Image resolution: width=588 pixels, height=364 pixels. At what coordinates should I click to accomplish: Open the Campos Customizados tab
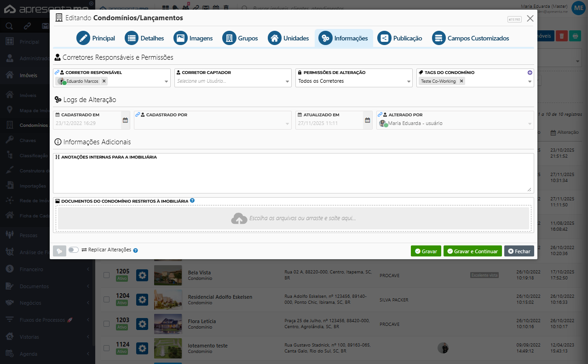point(471,38)
